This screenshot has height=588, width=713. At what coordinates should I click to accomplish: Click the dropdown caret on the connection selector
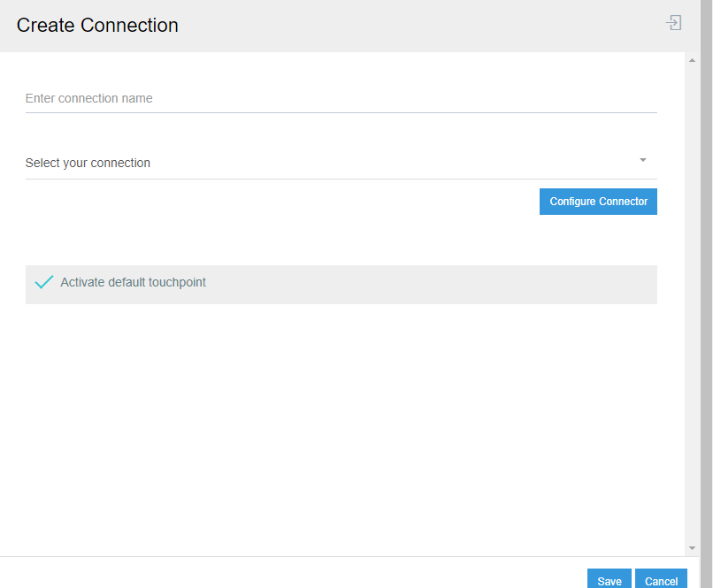(643, 160)
